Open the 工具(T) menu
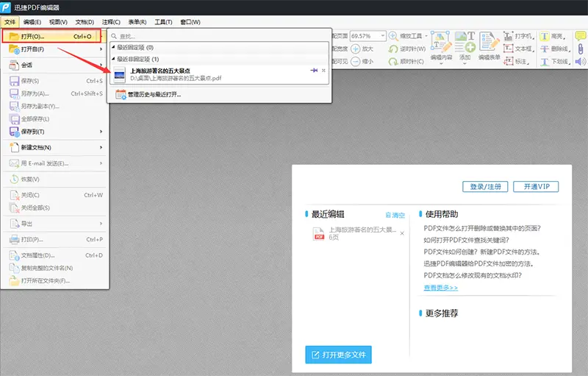This screenshot has width=588, height=376. (x=163, y=22)
